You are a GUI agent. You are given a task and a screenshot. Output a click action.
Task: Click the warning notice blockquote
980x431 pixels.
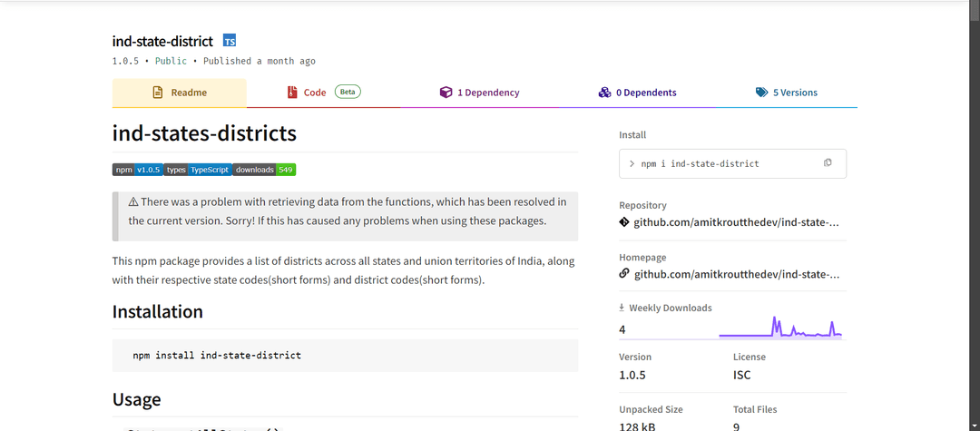pyautogui.click(x=345, y=216)
